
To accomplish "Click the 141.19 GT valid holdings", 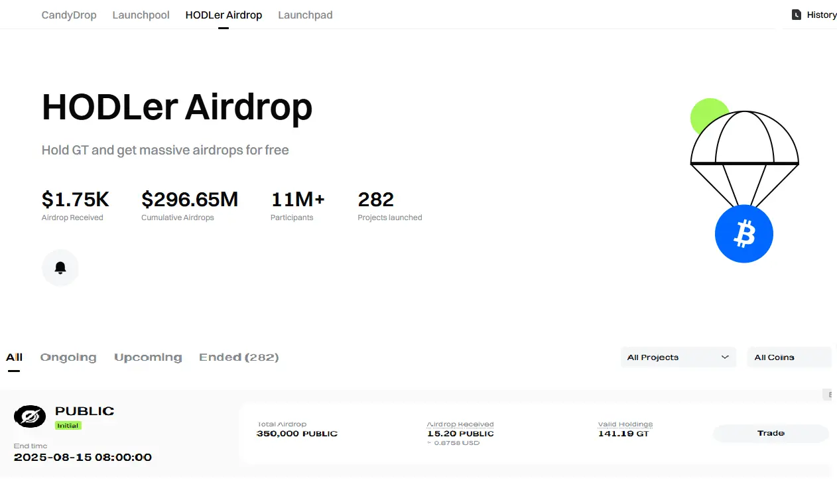I will point(623,434).
